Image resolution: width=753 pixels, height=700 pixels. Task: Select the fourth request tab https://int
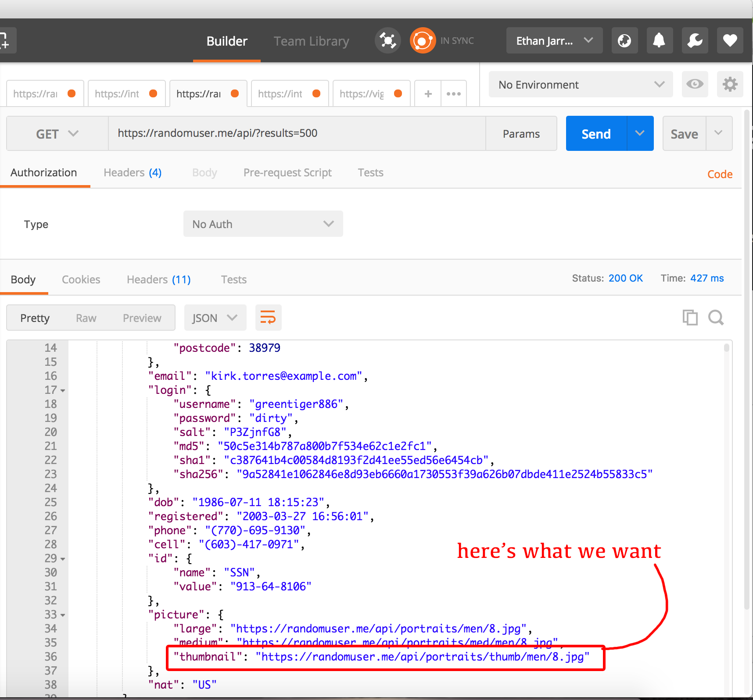290,93
